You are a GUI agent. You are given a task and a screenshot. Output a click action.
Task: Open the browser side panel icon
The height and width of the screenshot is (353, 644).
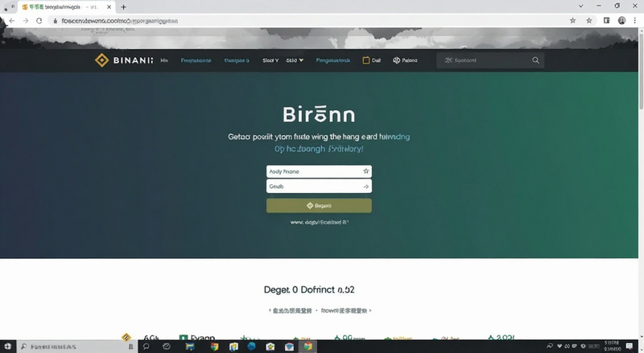(x=606, y=21)
